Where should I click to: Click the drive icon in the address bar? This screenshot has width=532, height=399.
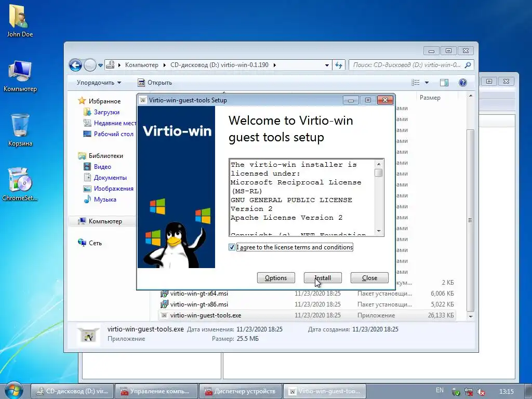coord(110,65)
